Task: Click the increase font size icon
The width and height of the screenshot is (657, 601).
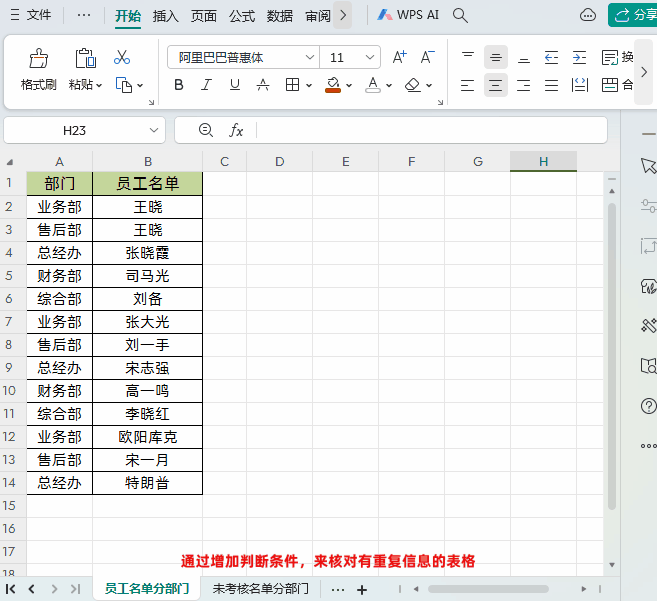Action: pos(399,57)
